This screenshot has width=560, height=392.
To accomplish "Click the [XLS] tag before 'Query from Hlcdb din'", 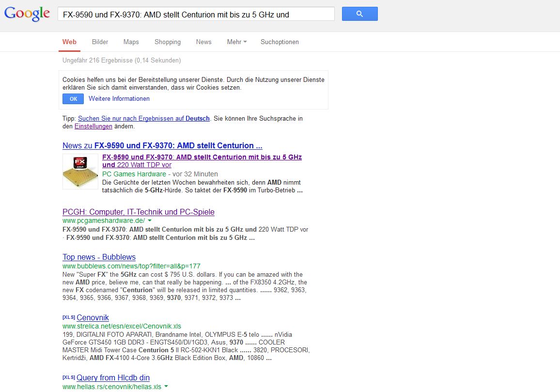I will click(x=69, y=377).
